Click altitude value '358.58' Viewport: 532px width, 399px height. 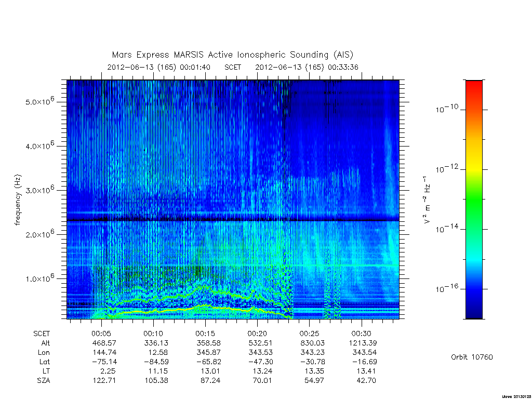[x=208, y=343]
